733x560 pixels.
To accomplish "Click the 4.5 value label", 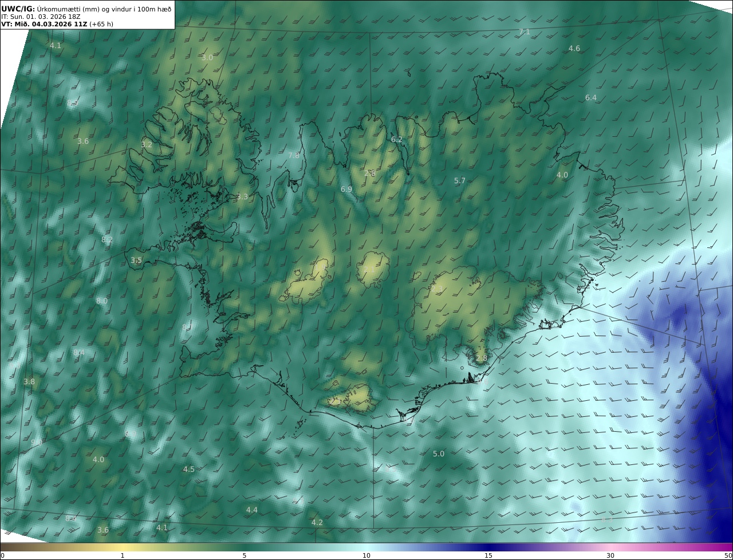I will click(188, 470).
